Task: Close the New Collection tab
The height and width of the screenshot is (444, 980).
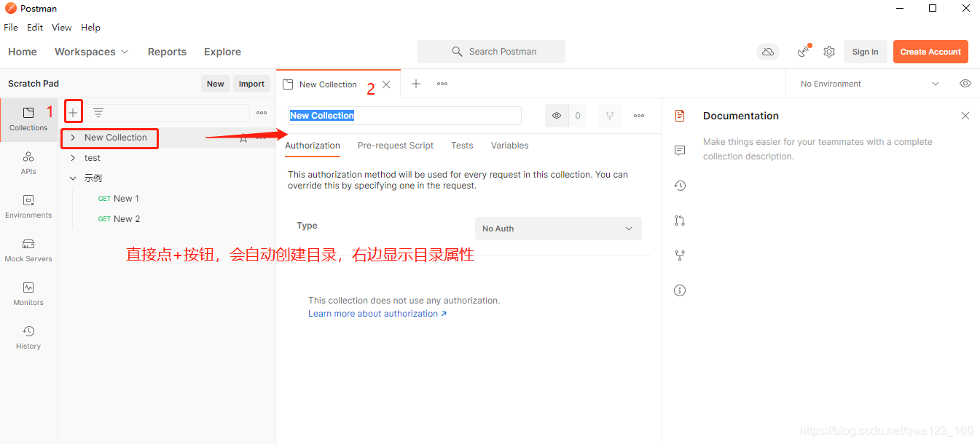Action: coord(386,84)
